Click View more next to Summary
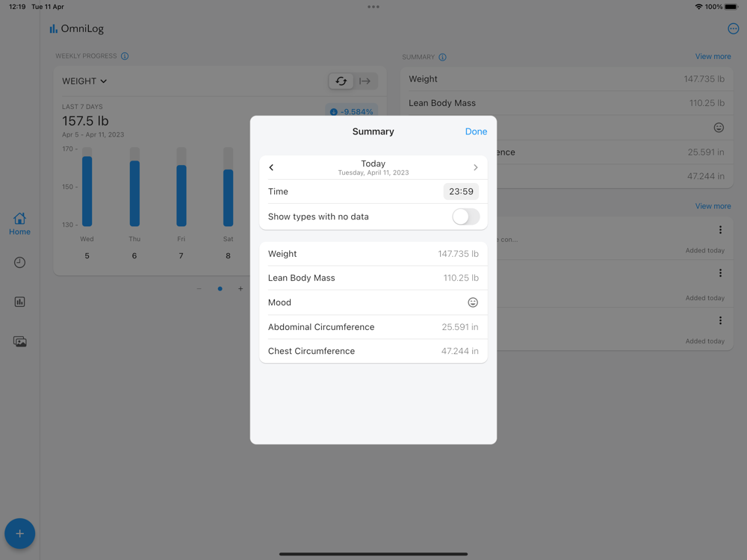 click(x=713, y=56)
